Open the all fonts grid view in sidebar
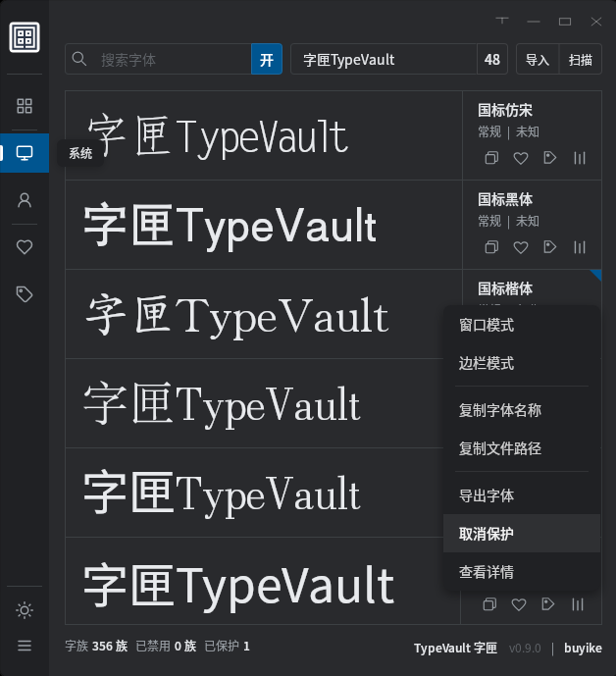The width and height of the screenshot is (616, 676). [25, 106]
